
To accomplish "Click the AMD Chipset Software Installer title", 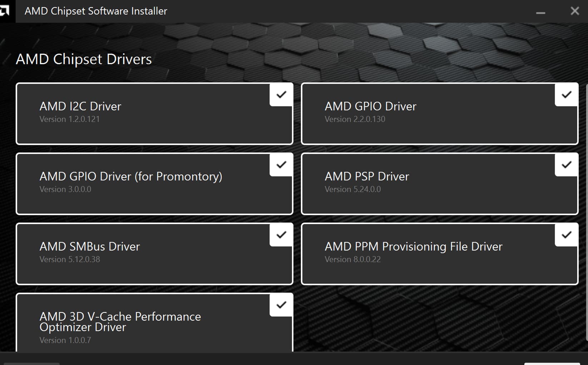I will click(96, 11).
